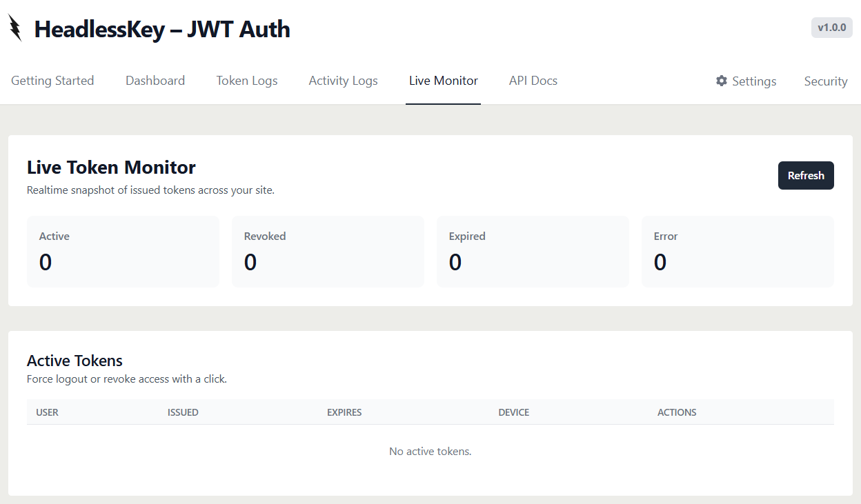861x504 pixels.
Task: View the Activity Logs tab
Action: pyautogui.click(x=343, y=81)
